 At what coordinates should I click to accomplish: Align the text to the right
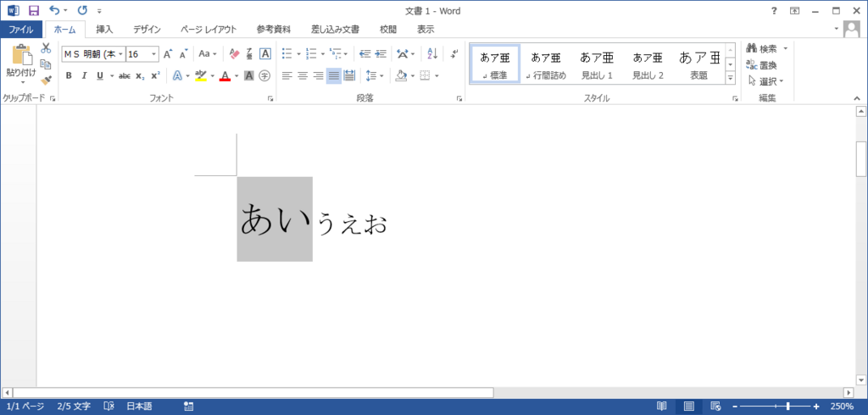coord(319,76)
